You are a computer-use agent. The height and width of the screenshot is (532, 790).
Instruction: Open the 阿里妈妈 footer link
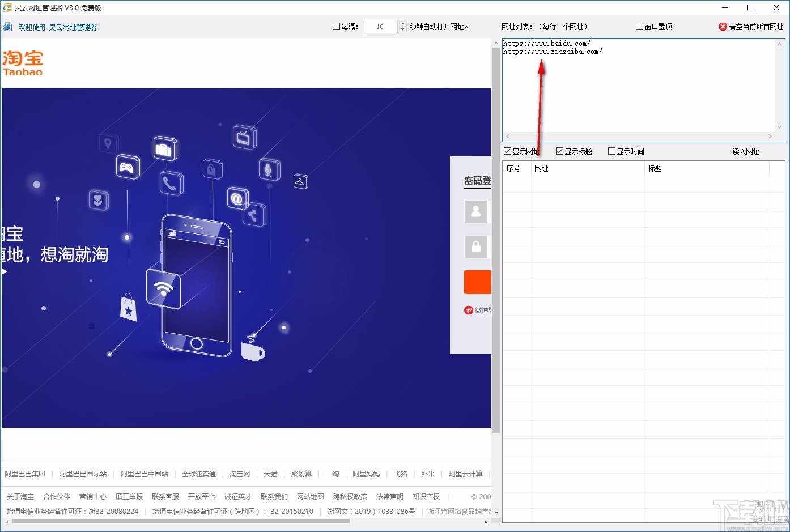366,474
